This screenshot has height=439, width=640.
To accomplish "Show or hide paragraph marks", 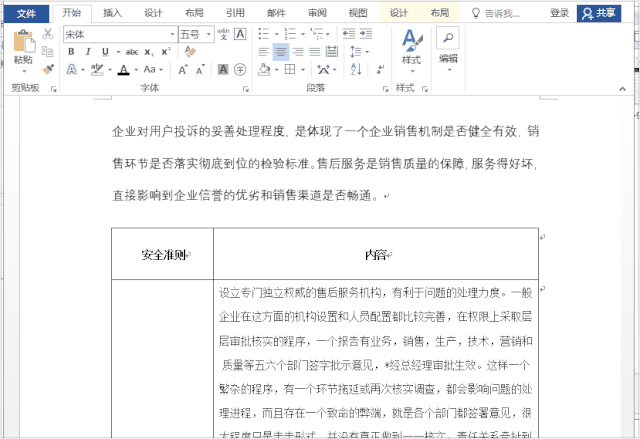I will 380,69.
